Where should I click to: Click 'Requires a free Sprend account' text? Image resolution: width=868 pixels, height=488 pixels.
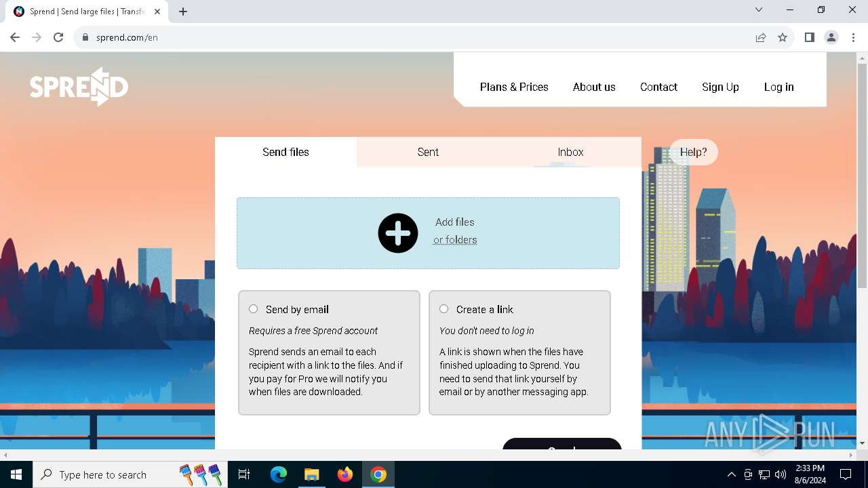point(313,331)
